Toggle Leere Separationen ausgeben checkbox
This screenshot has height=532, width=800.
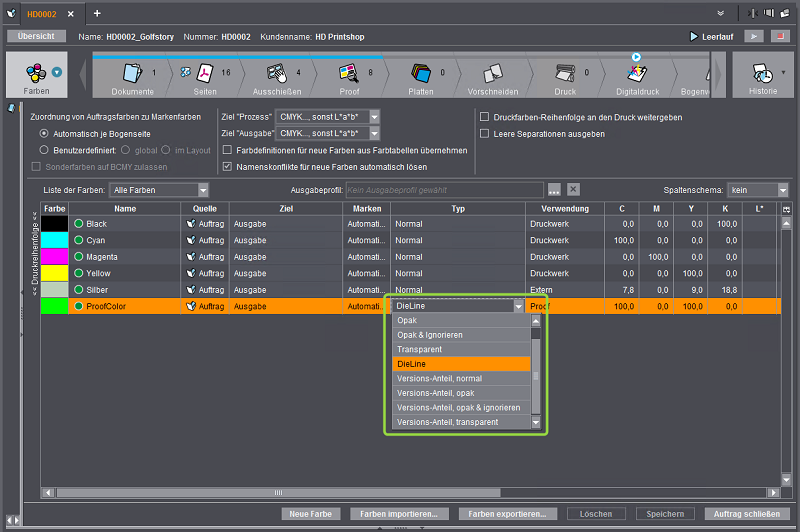[x=485, y=133]
